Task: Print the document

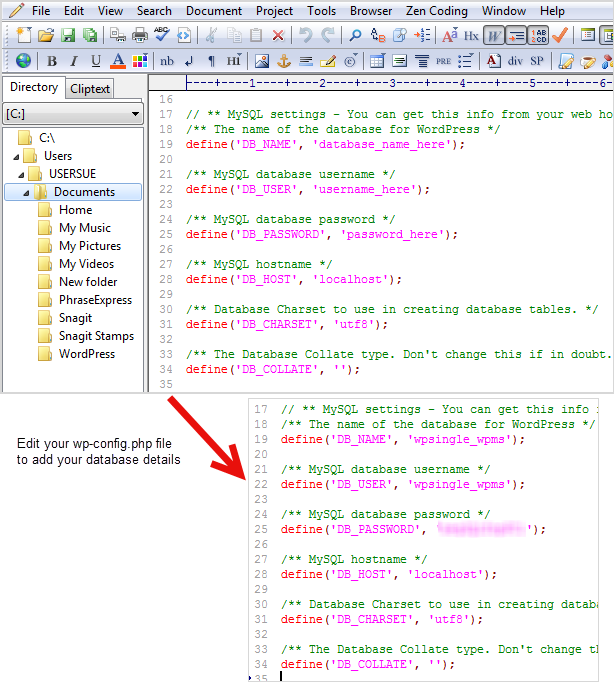Action: pyautogui.click(x=140, y=35)
